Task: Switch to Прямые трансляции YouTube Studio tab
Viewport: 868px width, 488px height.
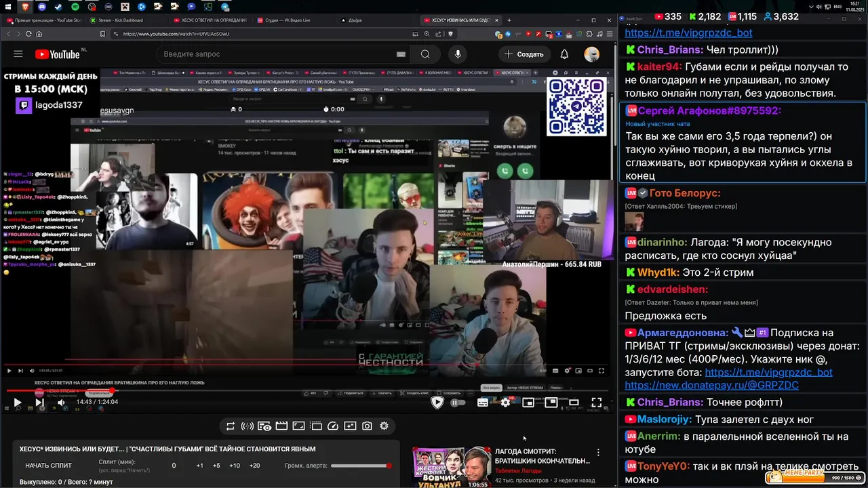Action: click(43, 20)
